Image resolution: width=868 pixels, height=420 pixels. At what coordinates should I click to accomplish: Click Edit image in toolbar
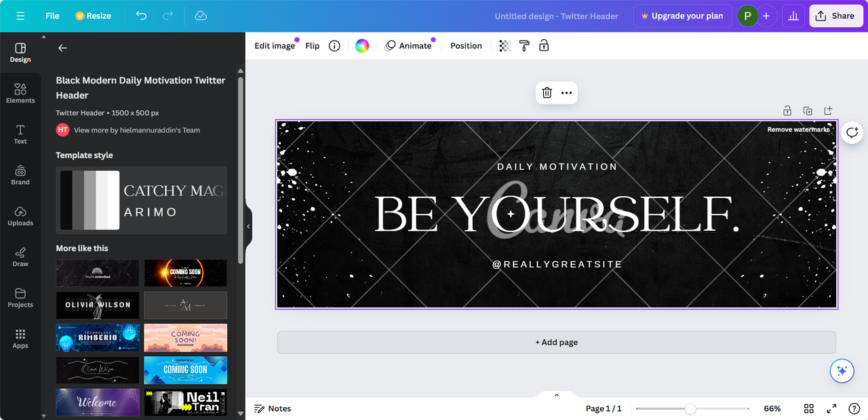coord(275,45)
